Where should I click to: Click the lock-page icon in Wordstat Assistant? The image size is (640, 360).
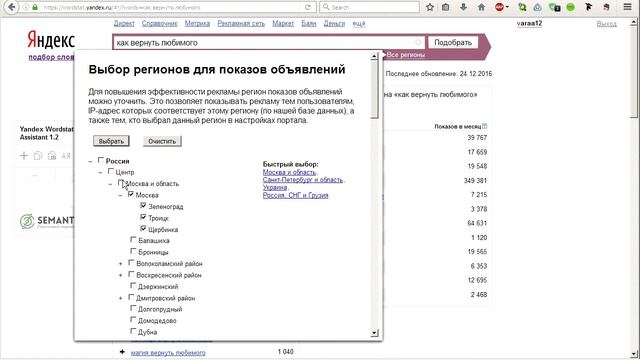tap(52, 156)
